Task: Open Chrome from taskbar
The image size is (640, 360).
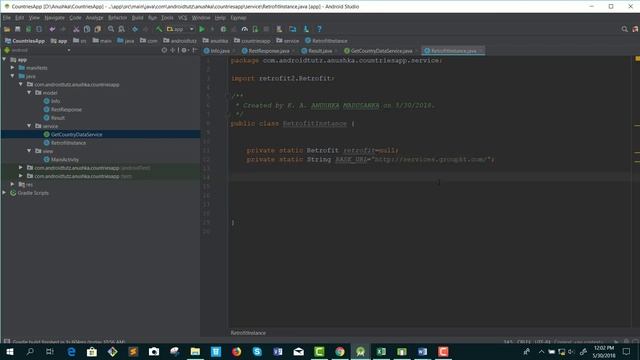Action: (340, 351)
